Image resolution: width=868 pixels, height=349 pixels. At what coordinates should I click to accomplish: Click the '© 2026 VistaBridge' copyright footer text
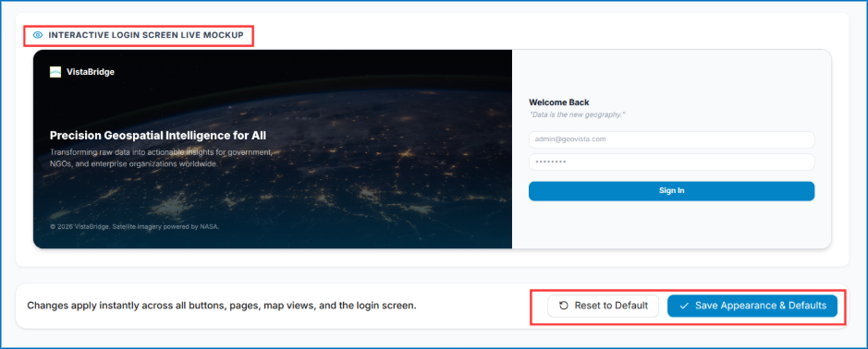(134, 226)
